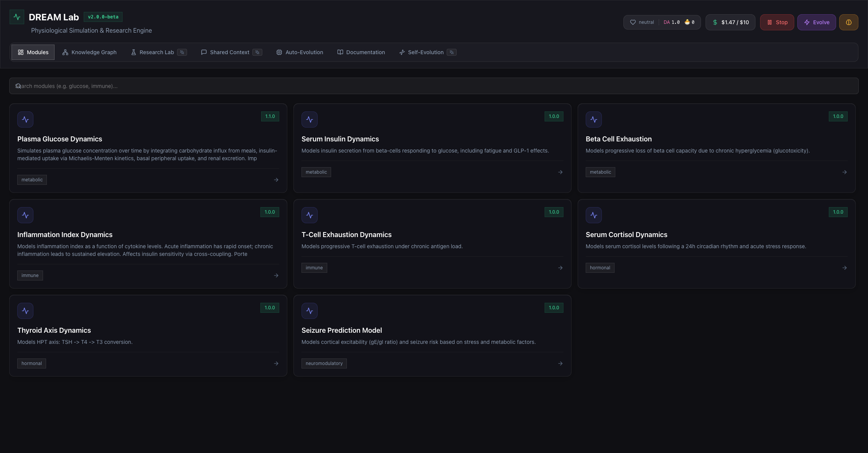The height and width of the screenshot is (453, 868).
Task: Click the green dollar budget indicator
Action: point(730,22)
